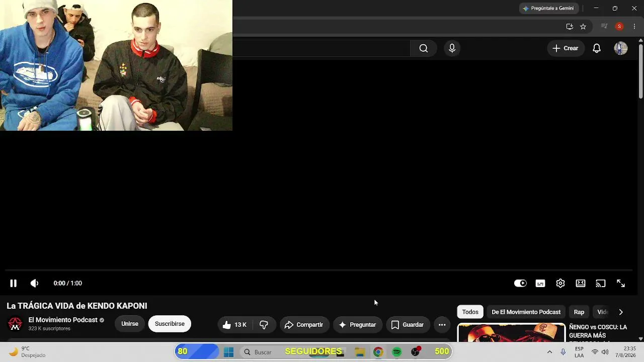This screenshot has height=362, width=644.
Task: Toggle the autoplay switch in the player
Action: tap(520, 284)
